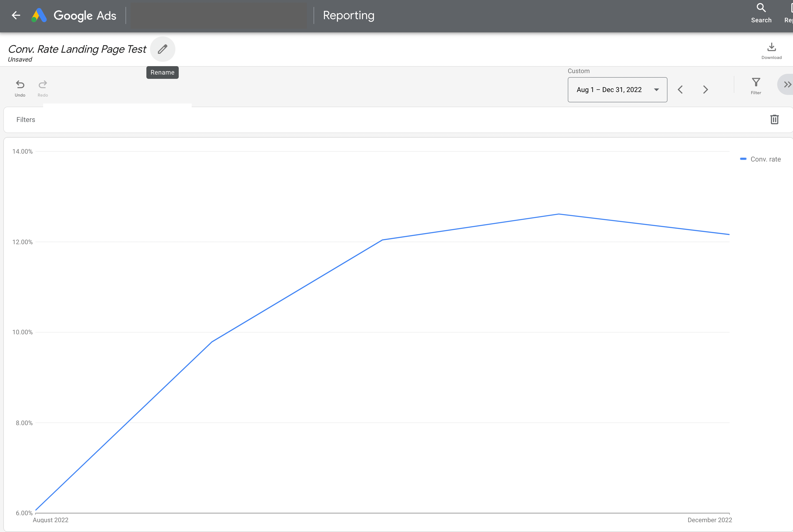Viewport: 793px width, 532px height.
Task: Click the account name box in header
Action: pos(219,15)
